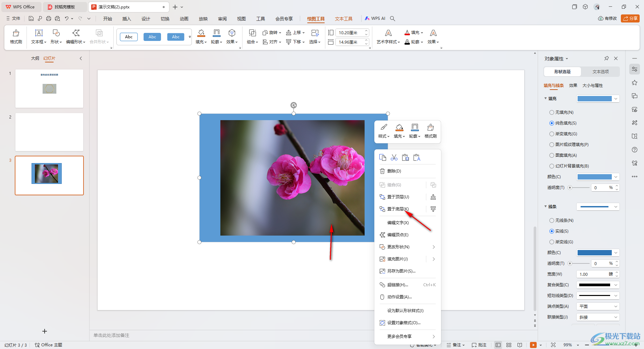This screenshot has height=349, width=644.
Task: Choose 置于底层 from context menu
Action: [398, 209]
